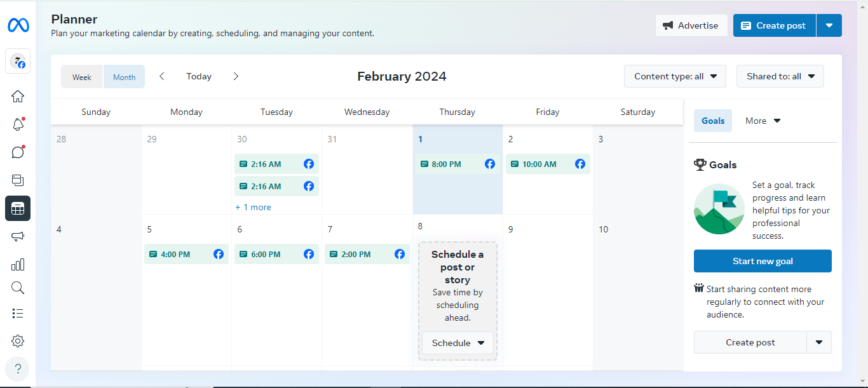The width and height of the screenshot is (868, 388).
Task: Go to the previous month arrow
Action: click(x=162, y=76)
